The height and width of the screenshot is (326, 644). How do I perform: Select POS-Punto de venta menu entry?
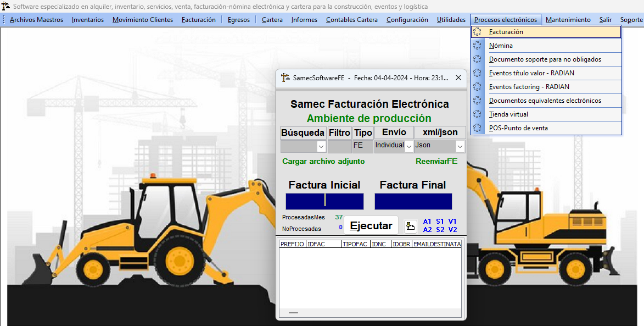(x=546, y=128)
